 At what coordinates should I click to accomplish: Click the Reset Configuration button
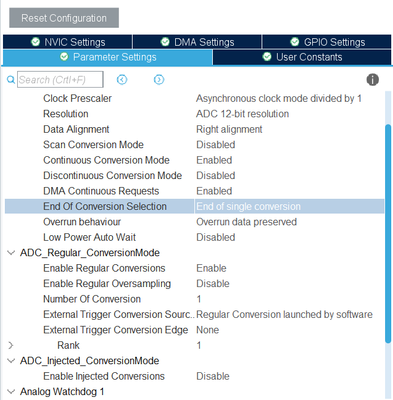[64, 18]
